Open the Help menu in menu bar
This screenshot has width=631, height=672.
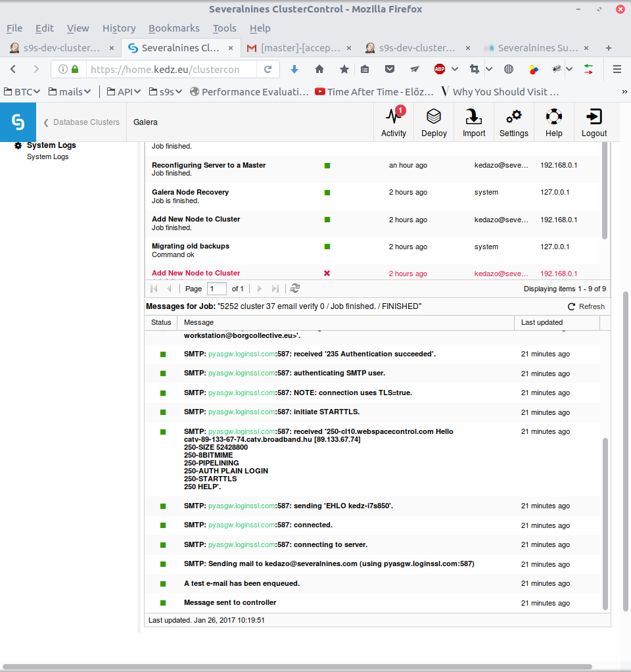[x=260, y=28]
